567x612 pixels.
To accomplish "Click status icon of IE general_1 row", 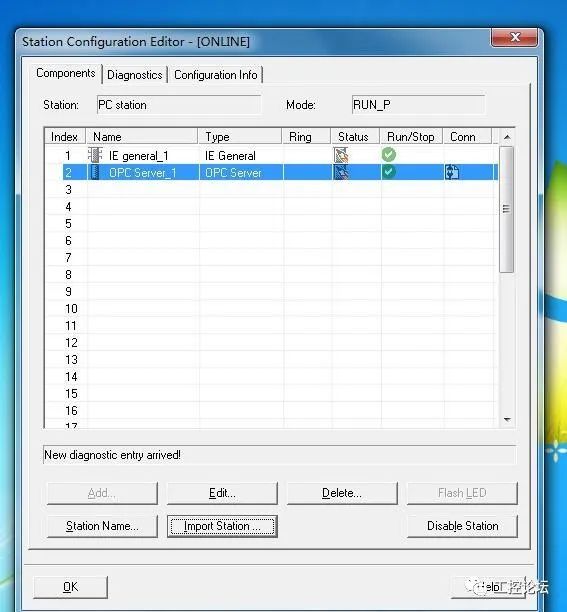I will point(341,155).
